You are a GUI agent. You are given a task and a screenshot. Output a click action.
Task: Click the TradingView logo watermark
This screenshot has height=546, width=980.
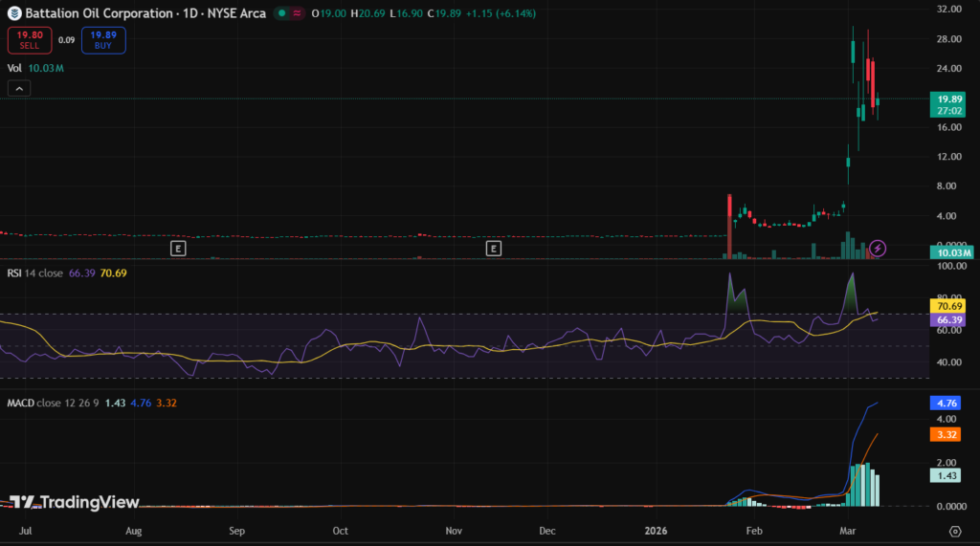click(x=75, y=502)
